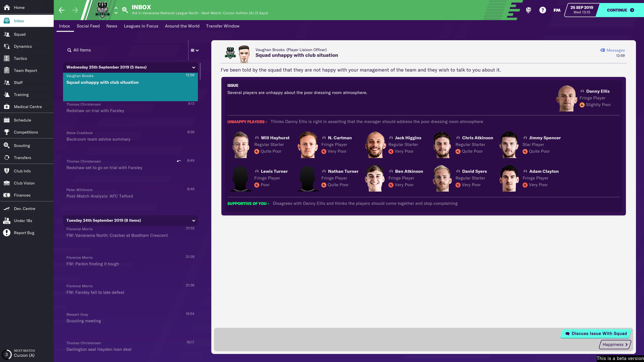This screenshot has width=644, height=362.
Task: Click the search magnifier beside the club badge
Action: point(125,10)
